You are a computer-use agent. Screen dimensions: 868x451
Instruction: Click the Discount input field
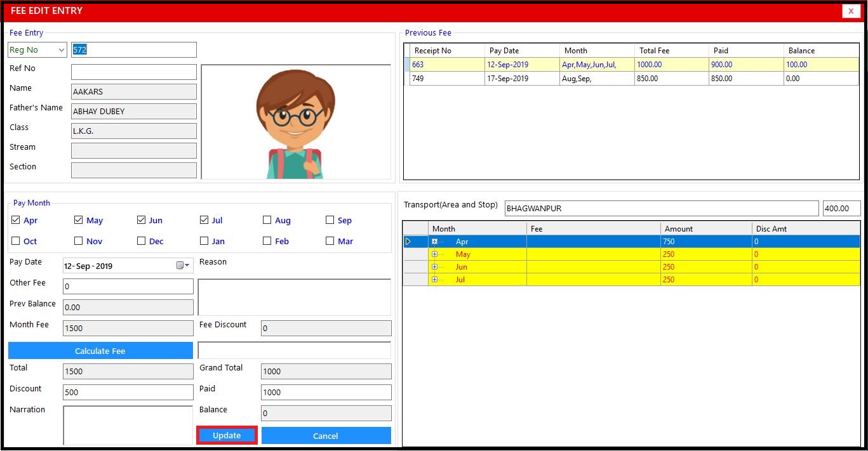click(x=128, y=392)
